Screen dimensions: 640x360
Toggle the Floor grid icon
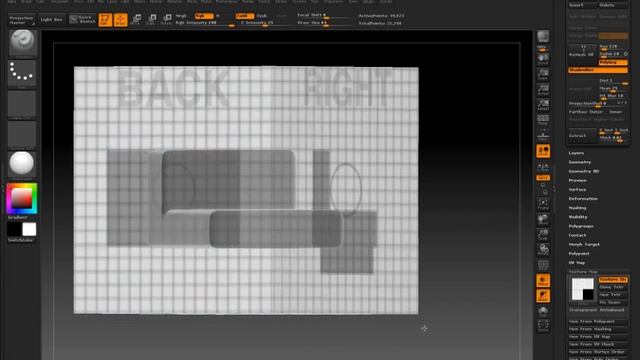(x=543, y=136)
